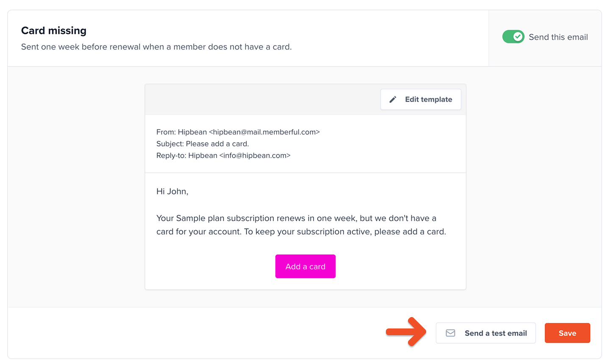Click the pencil icon in Edit template
Screen dimensions: 610x364
pyautogui.click(x=393, y=99)
